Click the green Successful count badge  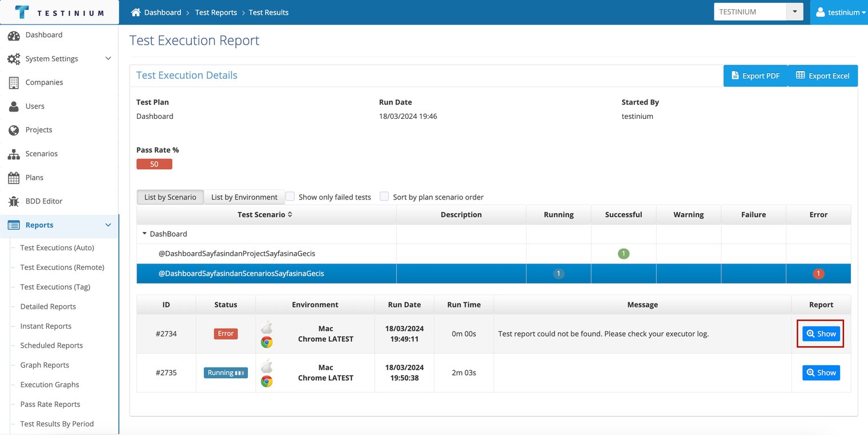[x=624, y=254]
